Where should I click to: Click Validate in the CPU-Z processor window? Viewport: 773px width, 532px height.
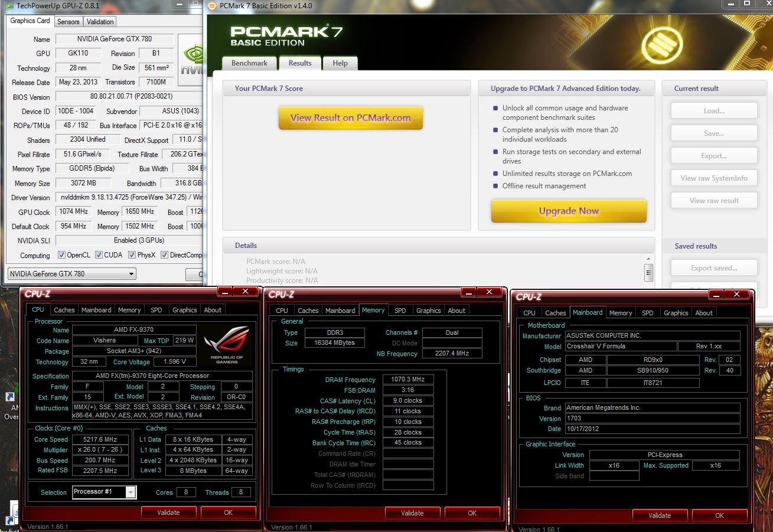click(168, 513)
